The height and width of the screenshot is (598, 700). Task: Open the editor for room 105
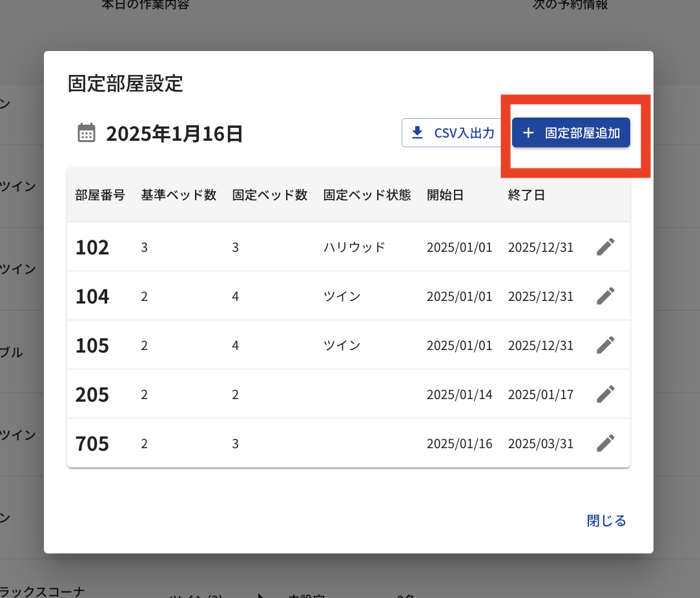(605, 345)
